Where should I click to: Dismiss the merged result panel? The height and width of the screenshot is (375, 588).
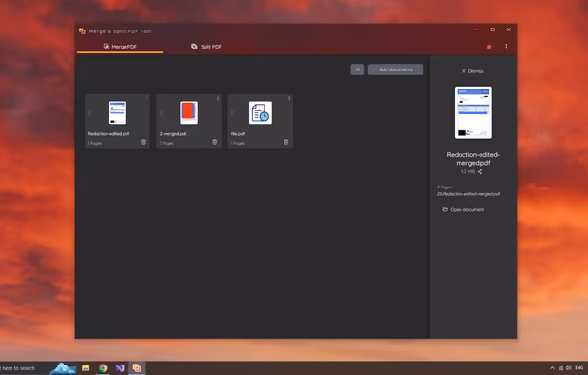click(x=473, y=71)
